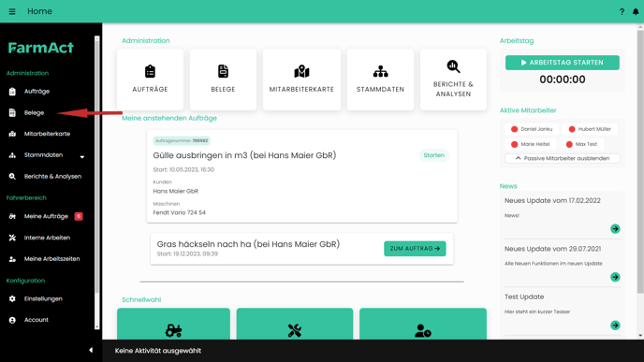
Task: Open the Berichte & Analysen tile
Action: [453, 80]
